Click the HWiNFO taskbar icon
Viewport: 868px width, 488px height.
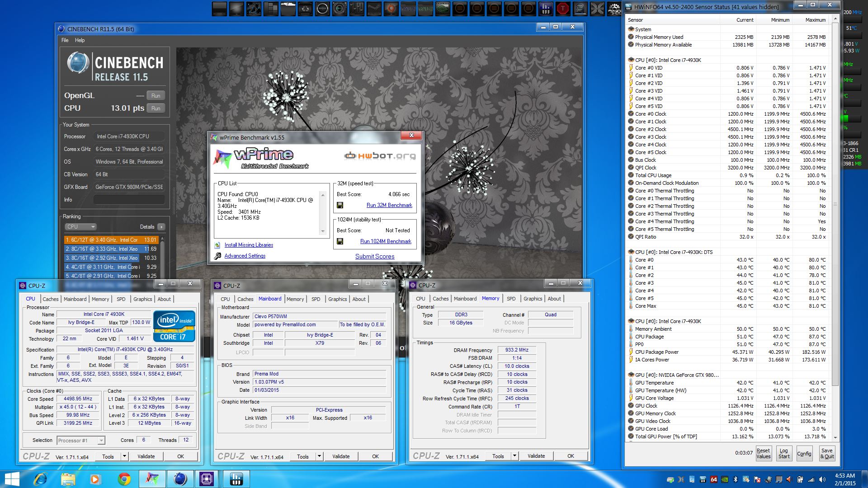coord(236,479)
